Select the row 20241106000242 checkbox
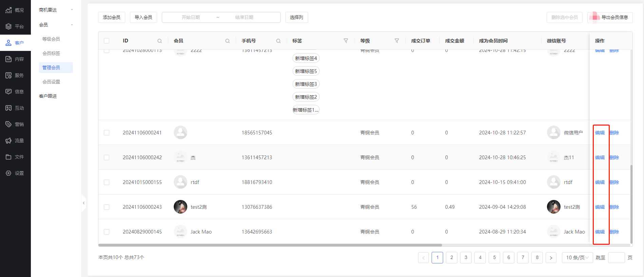Image resolution: width=644 pixels, height=277 pixels. [107, 158]
